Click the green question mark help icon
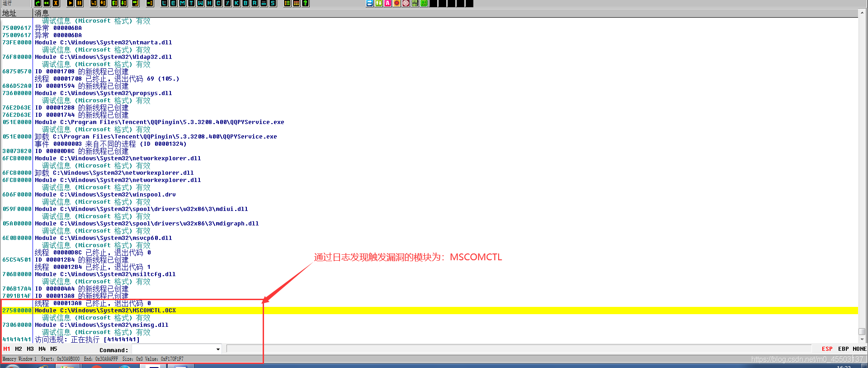The height and width of the screenshot is (368, 868). click(305, 3)
